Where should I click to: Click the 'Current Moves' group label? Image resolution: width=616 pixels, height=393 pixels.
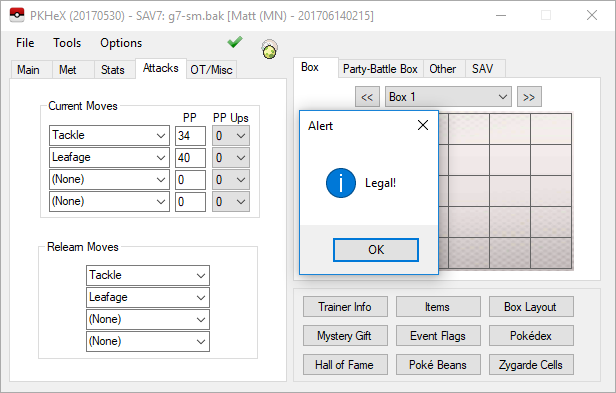(x=83, y=106)
